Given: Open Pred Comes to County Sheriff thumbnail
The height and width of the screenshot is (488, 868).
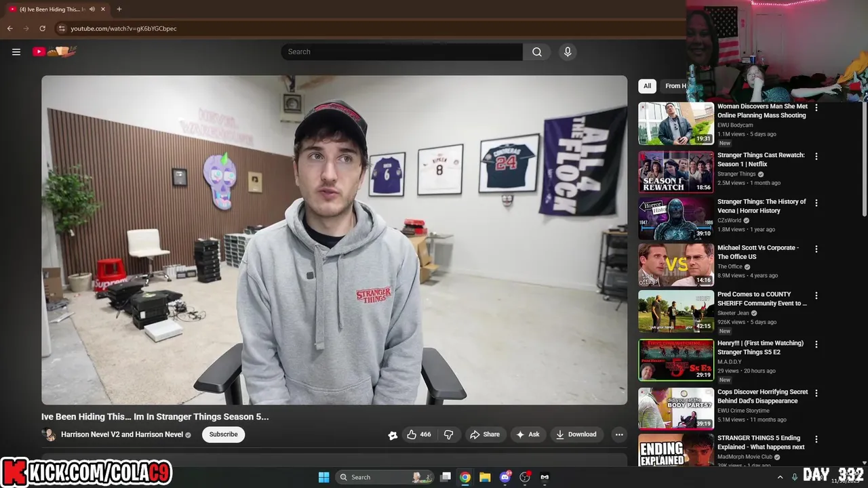Looking at the screenshot, I should [x=676, y=311].
